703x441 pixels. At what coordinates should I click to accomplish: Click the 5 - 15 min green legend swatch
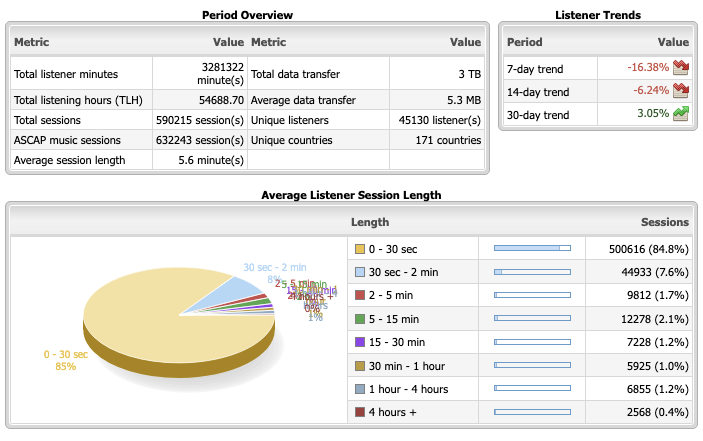[x=360, y=319]
